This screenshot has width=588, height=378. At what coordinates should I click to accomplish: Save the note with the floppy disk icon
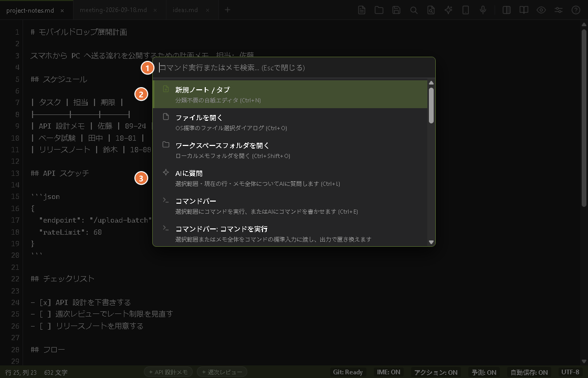tap(396, 10)
